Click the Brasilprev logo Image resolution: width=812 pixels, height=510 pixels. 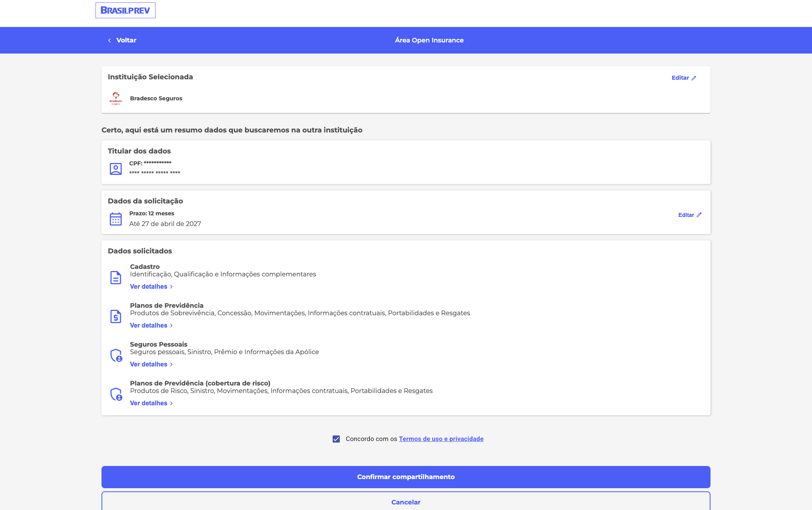point(125,10)
